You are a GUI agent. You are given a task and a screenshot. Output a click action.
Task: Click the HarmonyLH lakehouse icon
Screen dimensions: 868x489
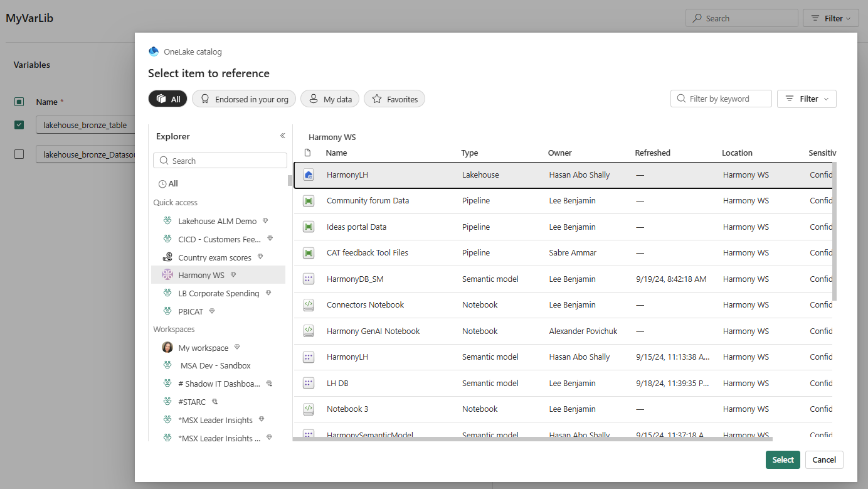pyautogui.click(x=308, y=175)
